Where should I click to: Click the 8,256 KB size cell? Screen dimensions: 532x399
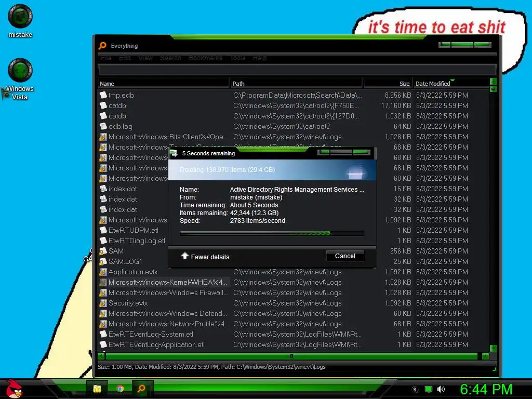tap(397, 95)
